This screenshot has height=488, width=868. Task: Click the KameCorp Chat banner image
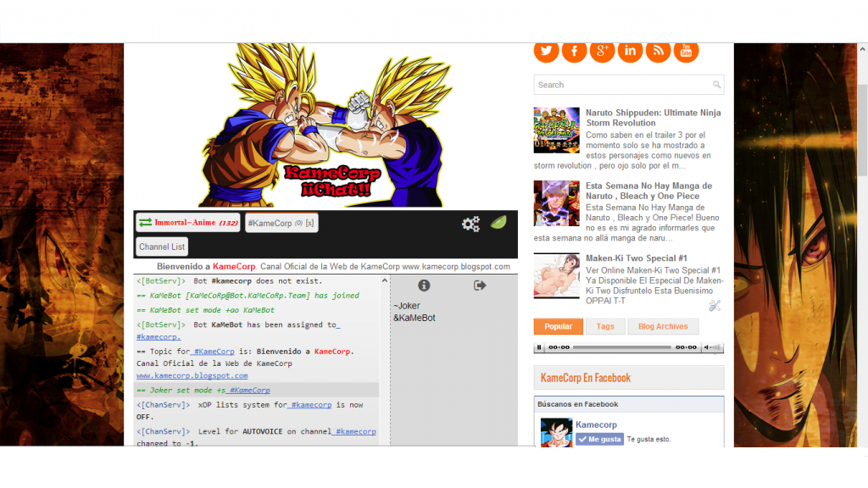[325, 125]
